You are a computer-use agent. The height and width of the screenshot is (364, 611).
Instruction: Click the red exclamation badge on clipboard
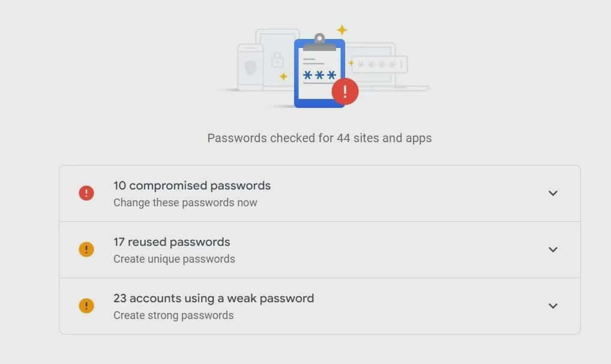point(345,92)
